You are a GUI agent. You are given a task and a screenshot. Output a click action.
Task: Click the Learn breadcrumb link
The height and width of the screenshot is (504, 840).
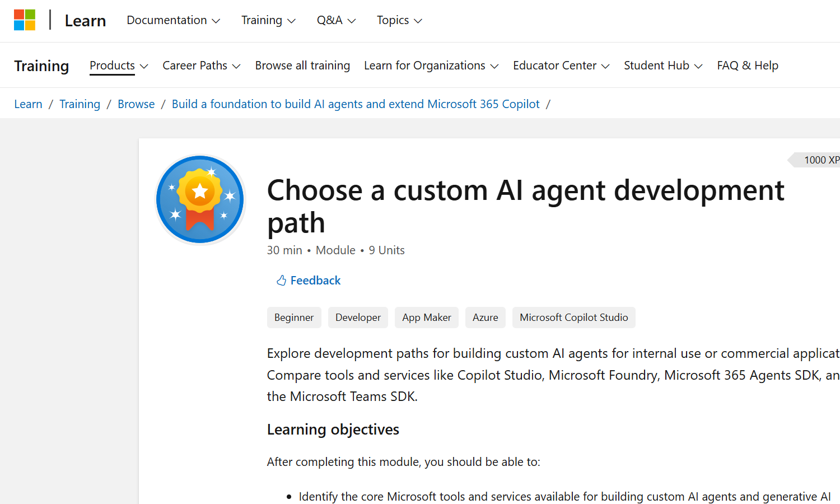click(x=28, y=104)
